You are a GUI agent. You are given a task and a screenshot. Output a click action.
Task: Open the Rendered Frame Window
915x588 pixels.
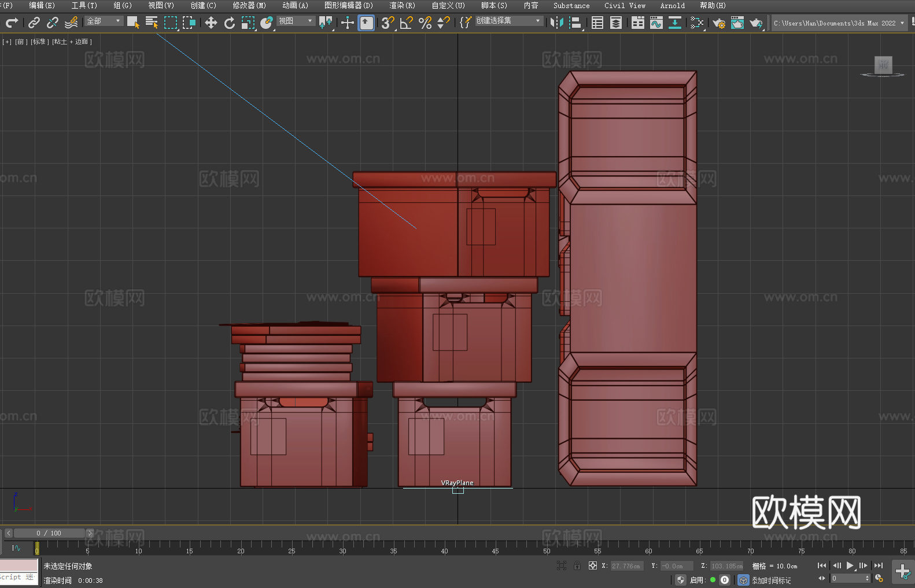(737, 23)
